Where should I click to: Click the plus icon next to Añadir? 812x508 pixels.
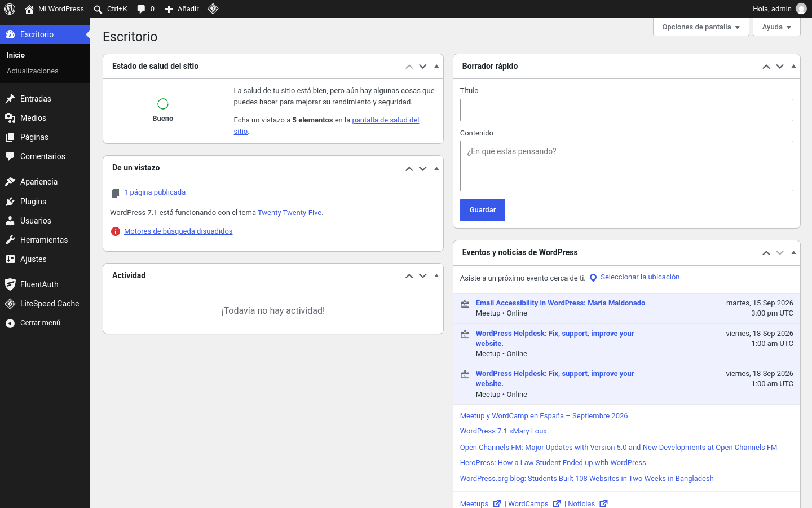pos(169,9)
